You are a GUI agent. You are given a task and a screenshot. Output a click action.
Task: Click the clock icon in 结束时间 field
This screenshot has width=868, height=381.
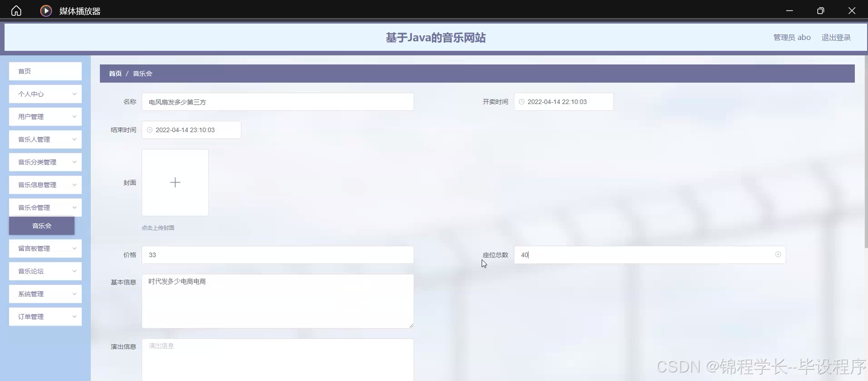pyautogui.click(x=150, y=130)
